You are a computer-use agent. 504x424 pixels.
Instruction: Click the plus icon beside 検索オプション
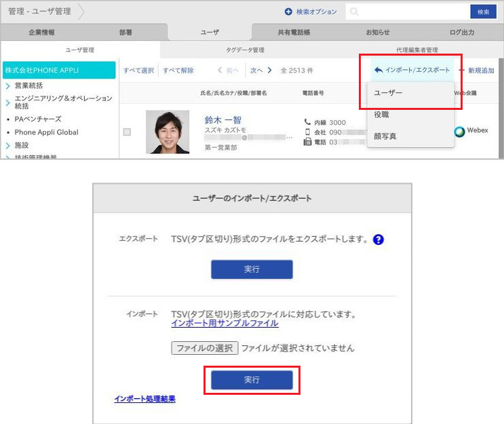click(288, 12)
